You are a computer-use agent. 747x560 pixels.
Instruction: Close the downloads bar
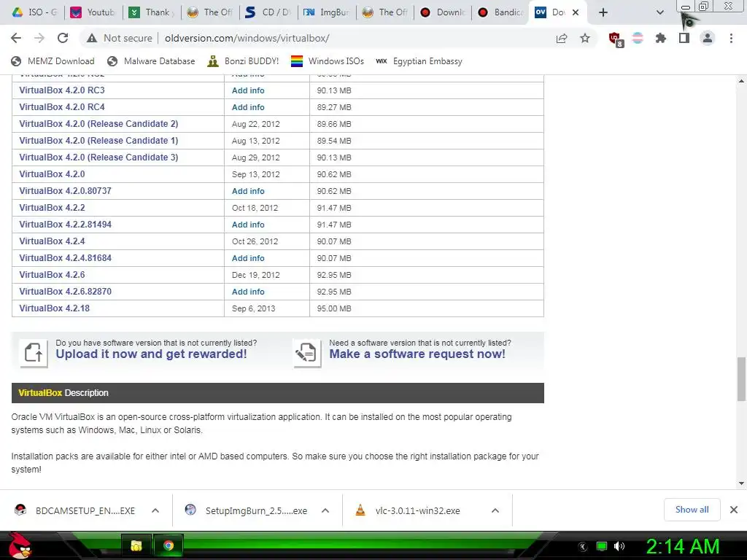pyautogui.click(x=734, y=510)
